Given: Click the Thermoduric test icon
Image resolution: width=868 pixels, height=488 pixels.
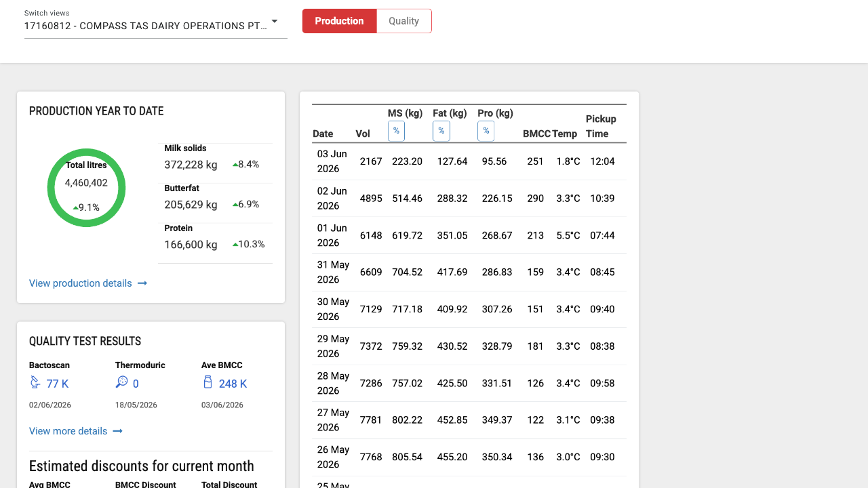Looking at the screenshot, I should click(121, 382).
